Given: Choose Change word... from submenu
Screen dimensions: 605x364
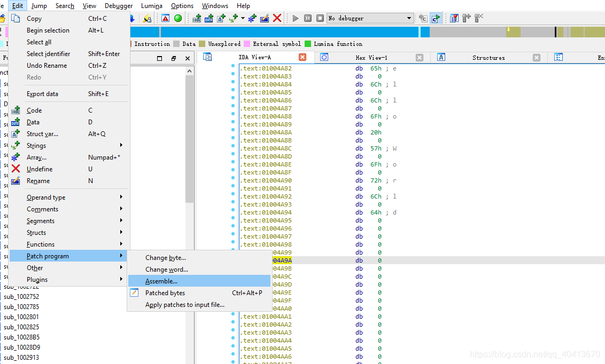Looking at the screenshot, I should tap(199, 269).
